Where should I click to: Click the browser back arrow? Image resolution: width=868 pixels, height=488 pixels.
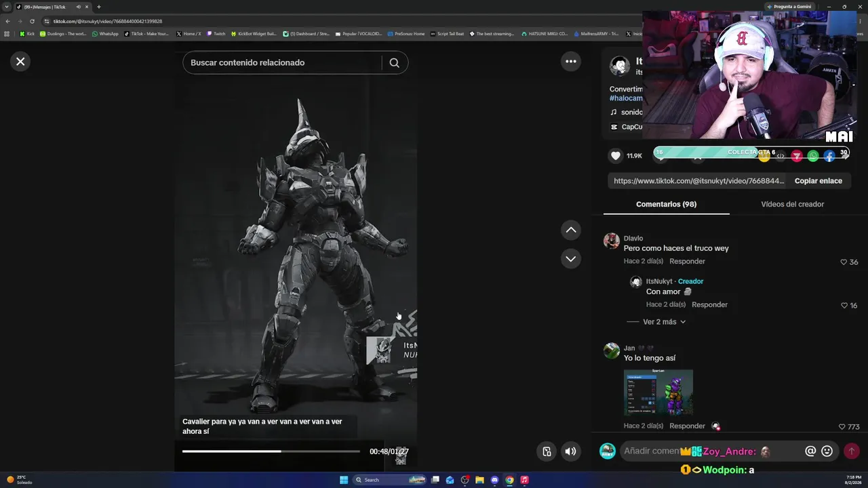pos(8,21)
